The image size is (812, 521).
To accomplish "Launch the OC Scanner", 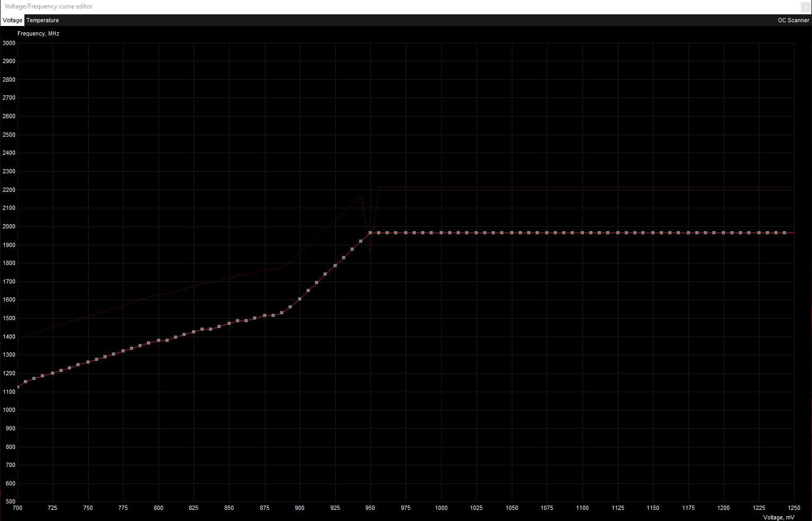I will click(793, 20).
